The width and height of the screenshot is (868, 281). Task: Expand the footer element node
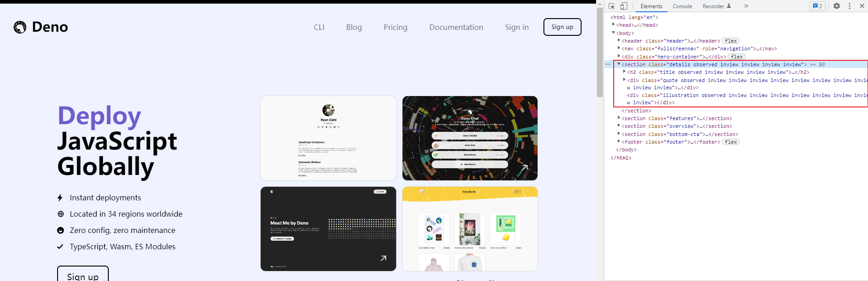coord(619,141)
